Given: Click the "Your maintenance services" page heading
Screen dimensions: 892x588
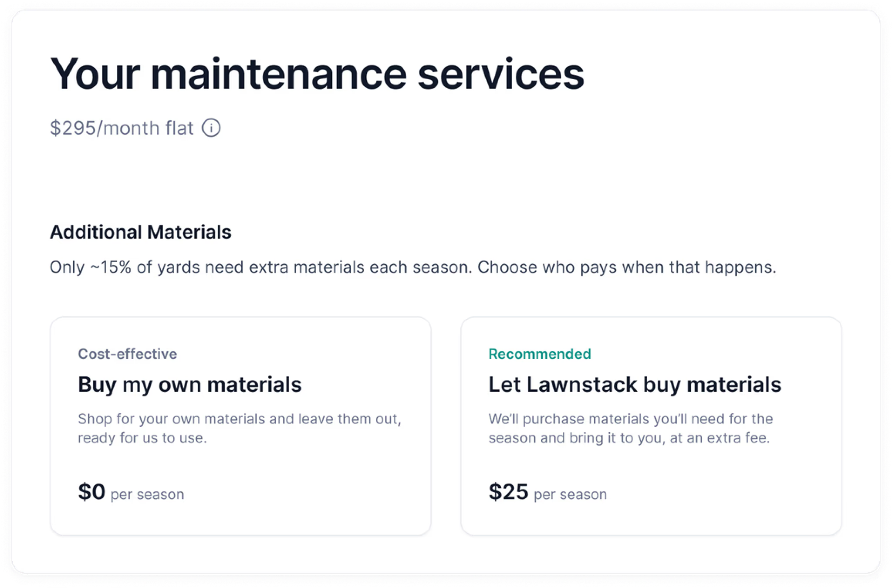Looking at the screenshot, I should pos(317,74).
